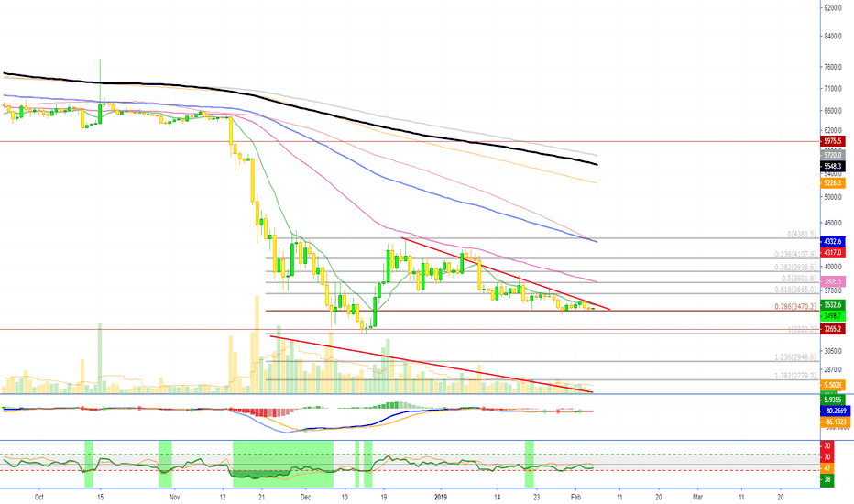
Task: Click the 3806.5 pink price label
Action: (833, 281)
